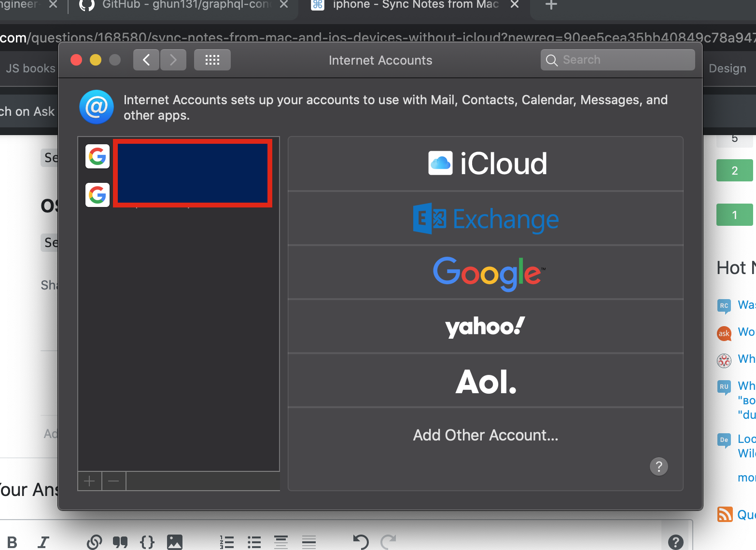Viewport: 756px width, 550px height.
Task: Add a Google account
Action: (486, 273)
